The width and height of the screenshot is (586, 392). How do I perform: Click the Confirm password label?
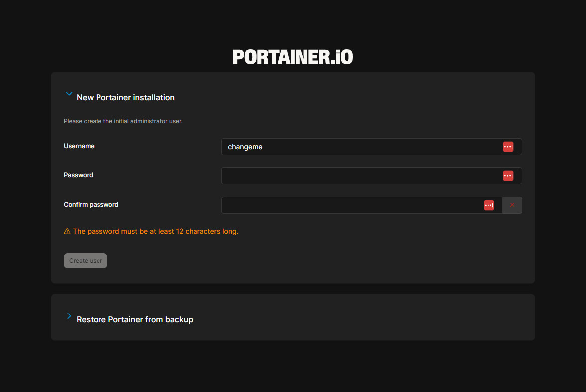click(x=91, y=205)
